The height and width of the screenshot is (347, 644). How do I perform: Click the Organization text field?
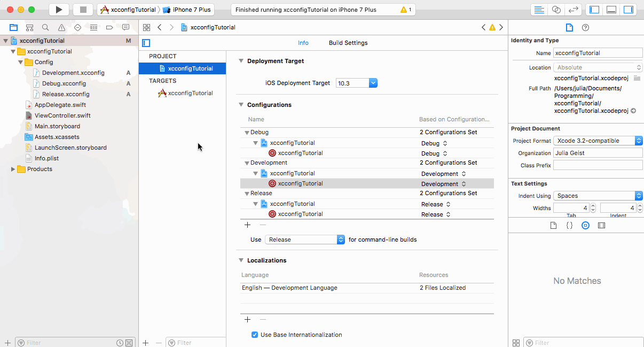(598, 153)
